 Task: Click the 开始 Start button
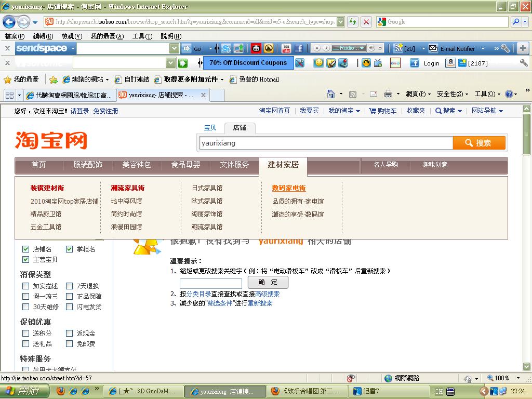tap(24, 391)
